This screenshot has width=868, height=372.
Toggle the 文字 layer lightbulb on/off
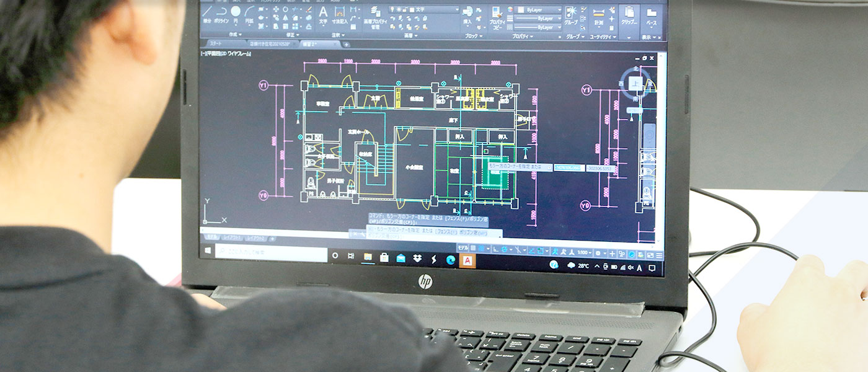(392, 10)
